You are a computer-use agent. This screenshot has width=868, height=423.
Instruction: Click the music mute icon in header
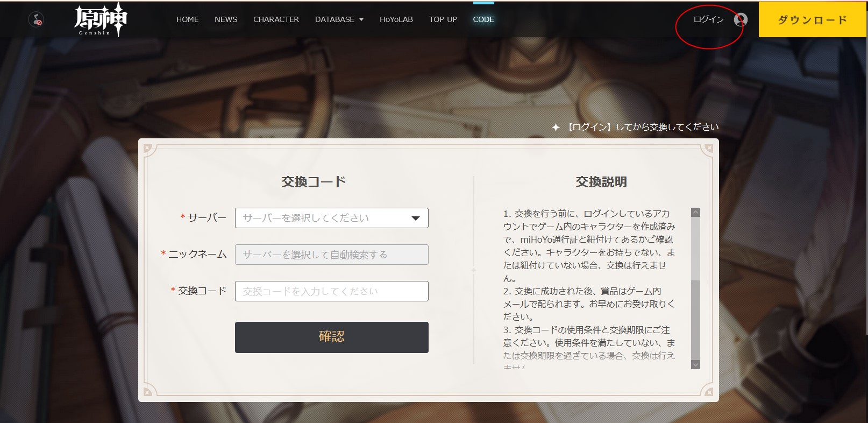pyautogui.click(x=36, y=20)
